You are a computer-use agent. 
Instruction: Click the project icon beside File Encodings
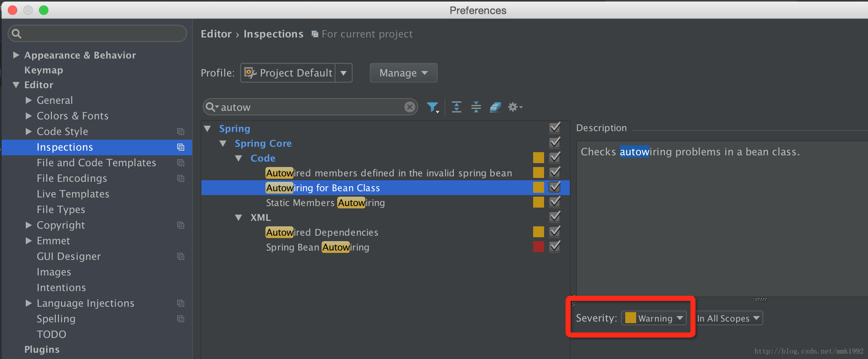(x=181, y=178)
